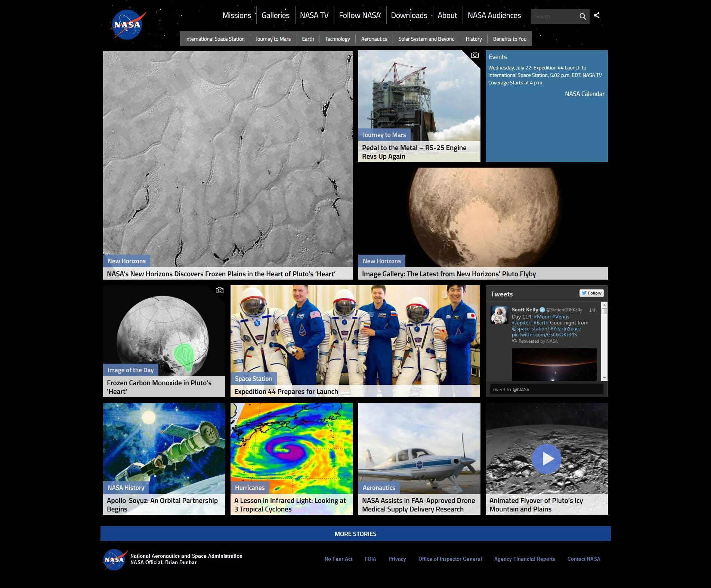Click the Twitter Follow button
The image size is (711, 588).
tap(591, 293)
